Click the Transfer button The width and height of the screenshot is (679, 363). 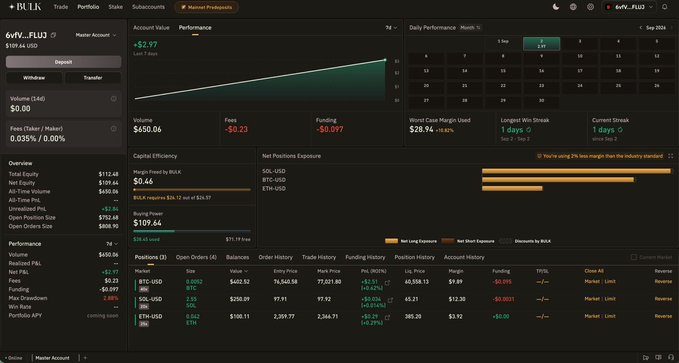pyautogui.click(x=93, y=78)
